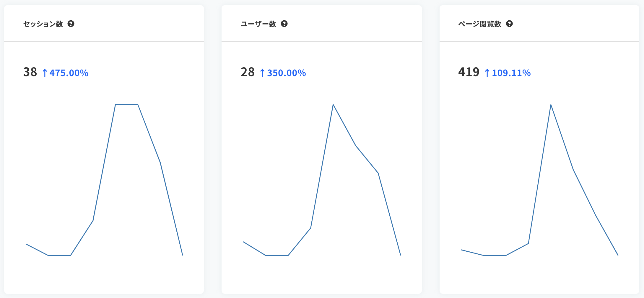Click the user count value 28
Screen dimensions: 644x298
(248, 72)
